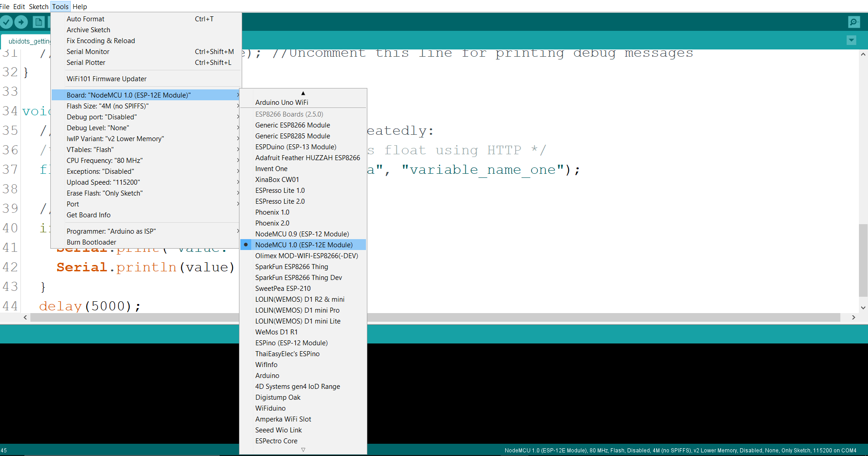
Task: Choose Auto Format
Action: point(146,19)
